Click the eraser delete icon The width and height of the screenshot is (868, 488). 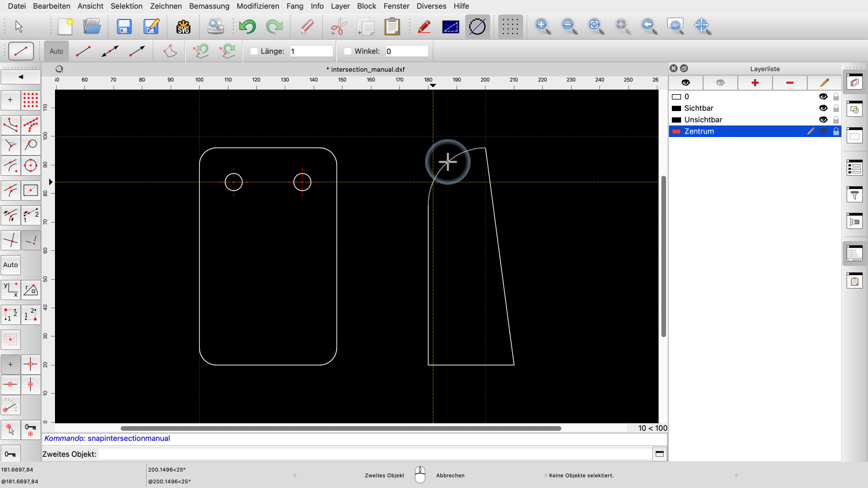point(307,27)
